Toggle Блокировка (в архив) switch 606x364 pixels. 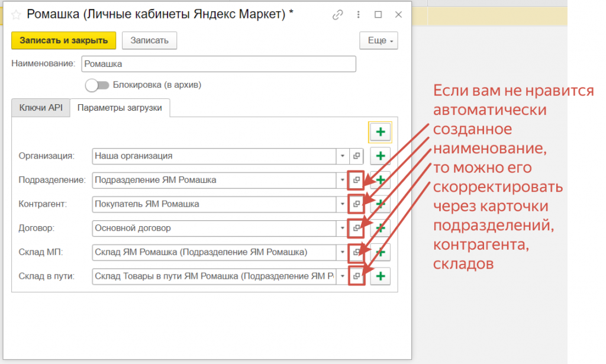(x=97, y=85)
